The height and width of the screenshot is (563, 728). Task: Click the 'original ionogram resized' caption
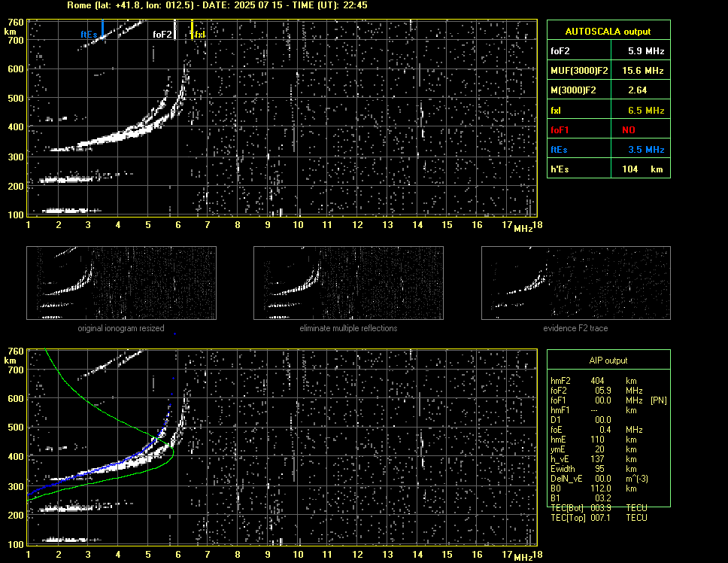[121, 328]
